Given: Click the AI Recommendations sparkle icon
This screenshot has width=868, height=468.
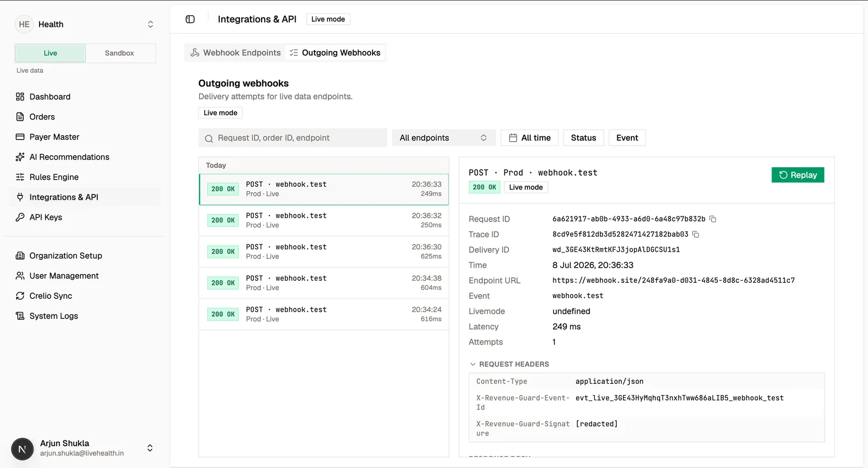Looking at the screenshot, I should 20,157.
